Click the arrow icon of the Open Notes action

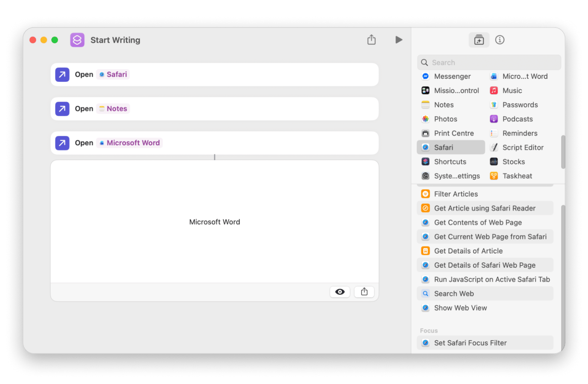pos(62,109)
